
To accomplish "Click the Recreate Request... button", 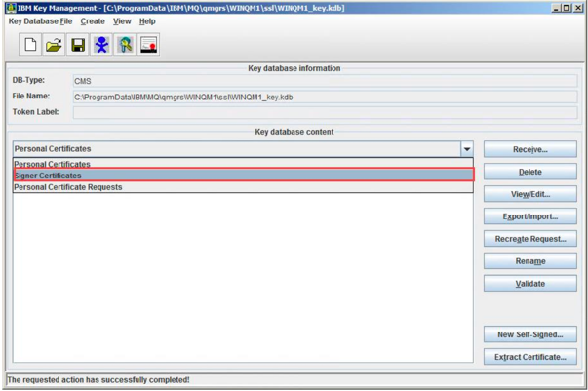I will [529, 239].
